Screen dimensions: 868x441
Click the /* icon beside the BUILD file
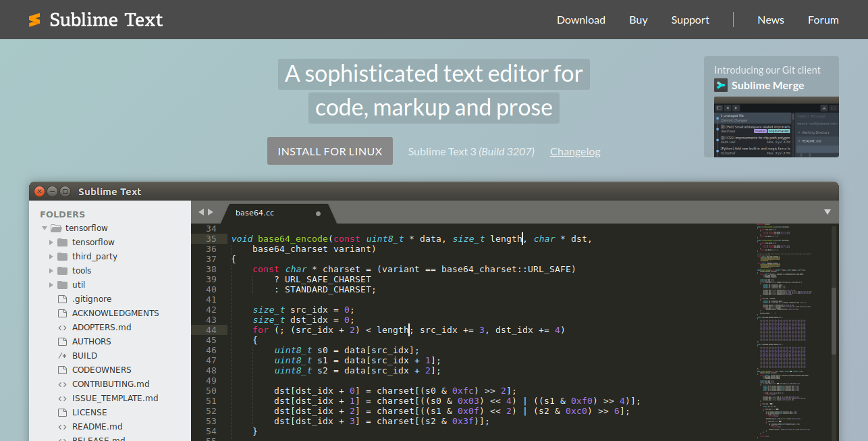[61, 355]
